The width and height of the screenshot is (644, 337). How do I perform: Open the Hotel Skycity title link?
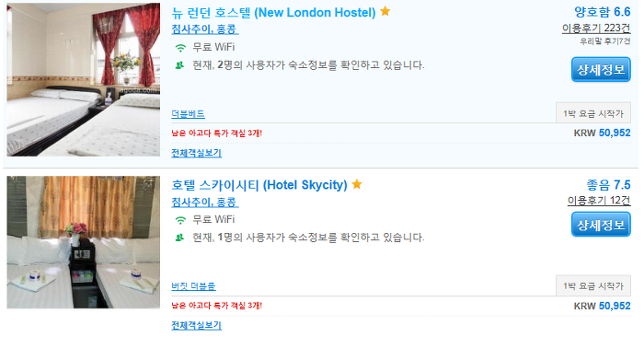259,185
